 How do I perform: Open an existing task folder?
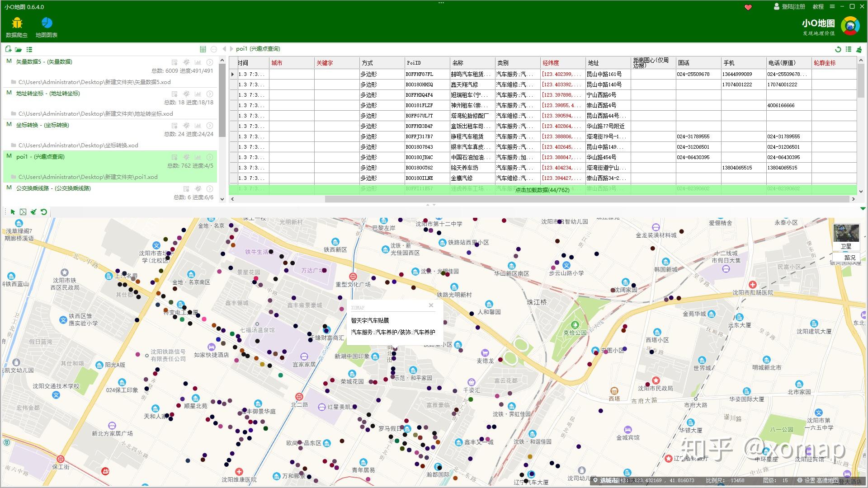19,49
